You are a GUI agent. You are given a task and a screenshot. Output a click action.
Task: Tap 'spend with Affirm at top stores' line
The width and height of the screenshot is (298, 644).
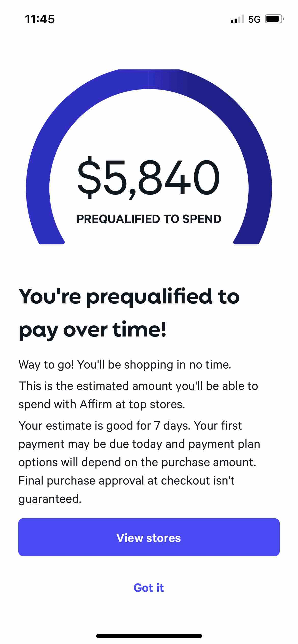coord(102,404)
